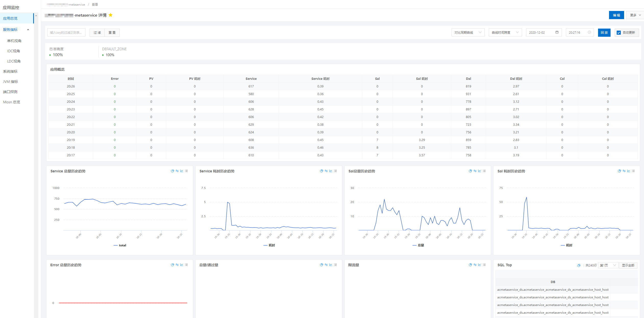Click the DEFAULT_ZONE 100% indicator
Viewport: 644px width, 318px height.
coord(108,55)
